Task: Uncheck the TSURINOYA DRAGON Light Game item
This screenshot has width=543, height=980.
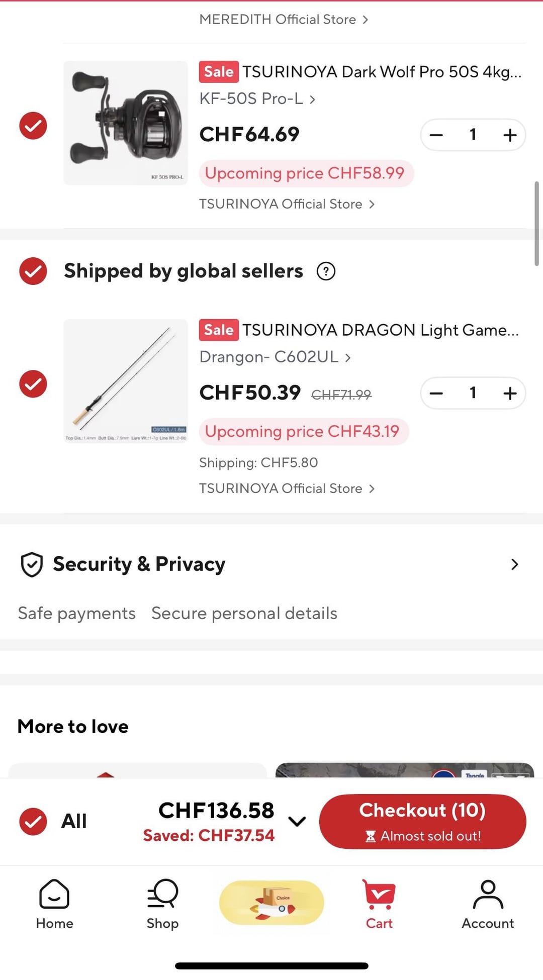Action: pyautogui.click(x=33, y=384)
